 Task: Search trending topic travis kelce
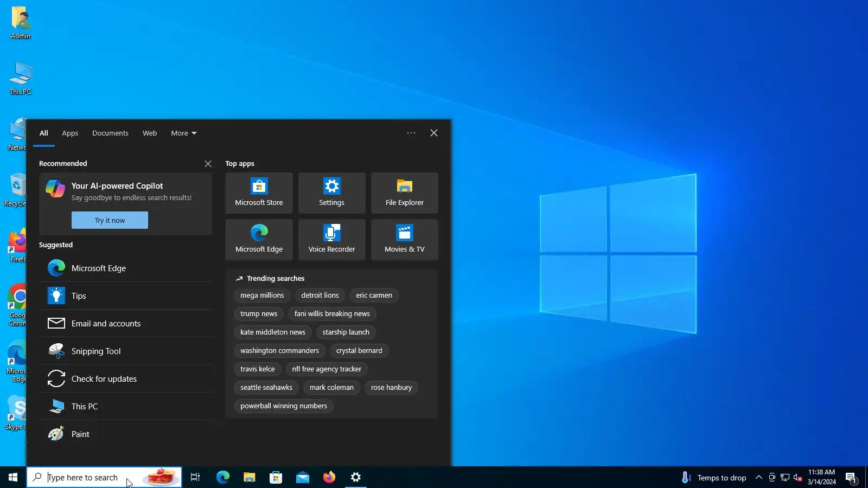(x=258, y=369)
